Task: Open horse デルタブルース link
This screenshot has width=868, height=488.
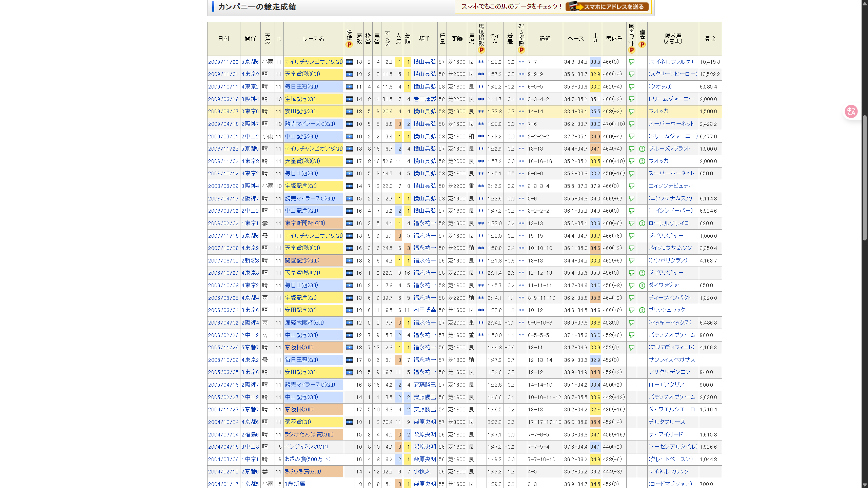Action: coord(667,422)
